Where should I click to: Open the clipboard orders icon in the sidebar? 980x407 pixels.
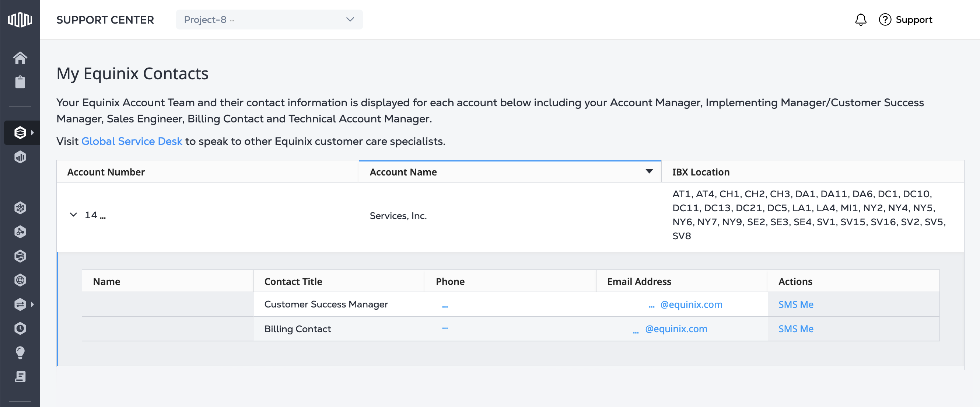coord(20,82)
